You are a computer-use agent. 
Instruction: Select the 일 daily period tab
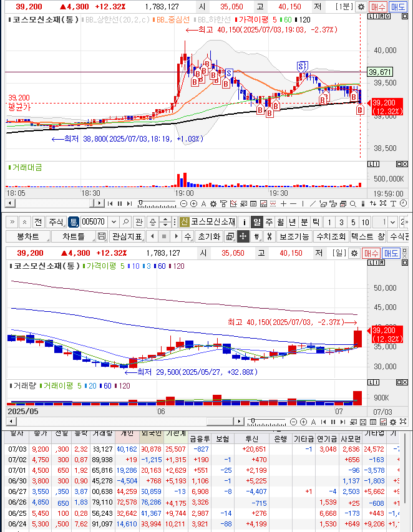point(257,222)
